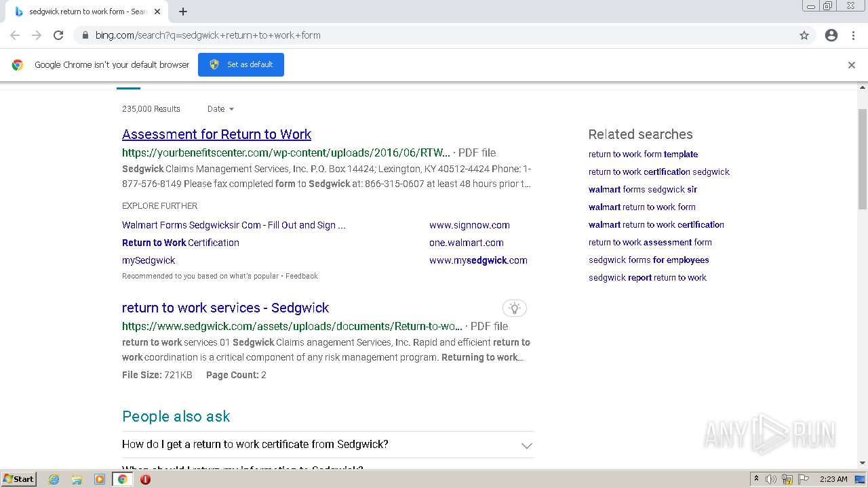The image size is (868, 488).
Task: Expand the return to work certificate question
Action: (328, 445)
